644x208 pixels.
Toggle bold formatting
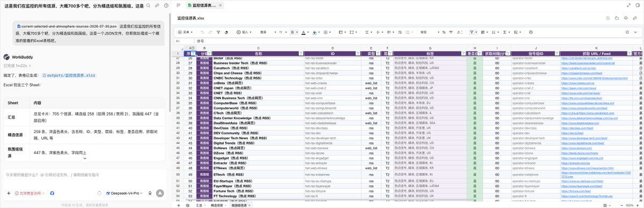(x=293, y=32)
